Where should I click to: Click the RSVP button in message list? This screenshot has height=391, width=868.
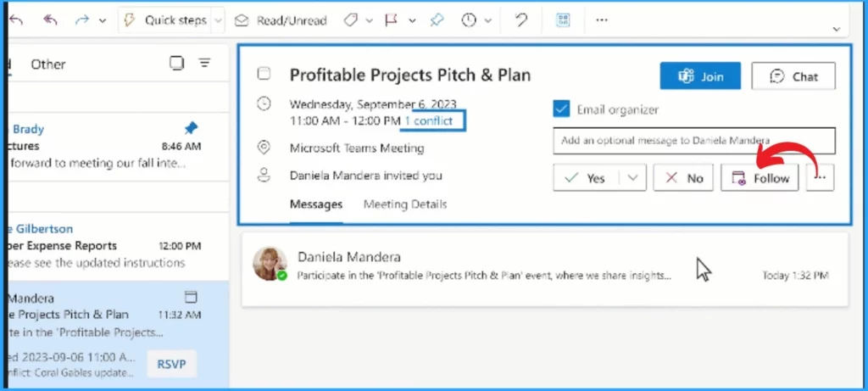tap(171, 364)
